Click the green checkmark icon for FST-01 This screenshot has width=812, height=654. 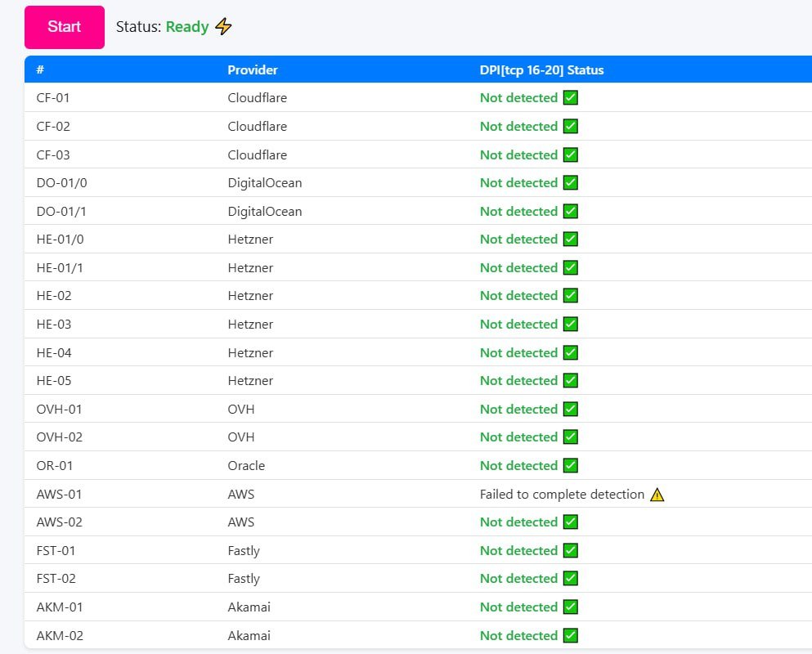571,551
